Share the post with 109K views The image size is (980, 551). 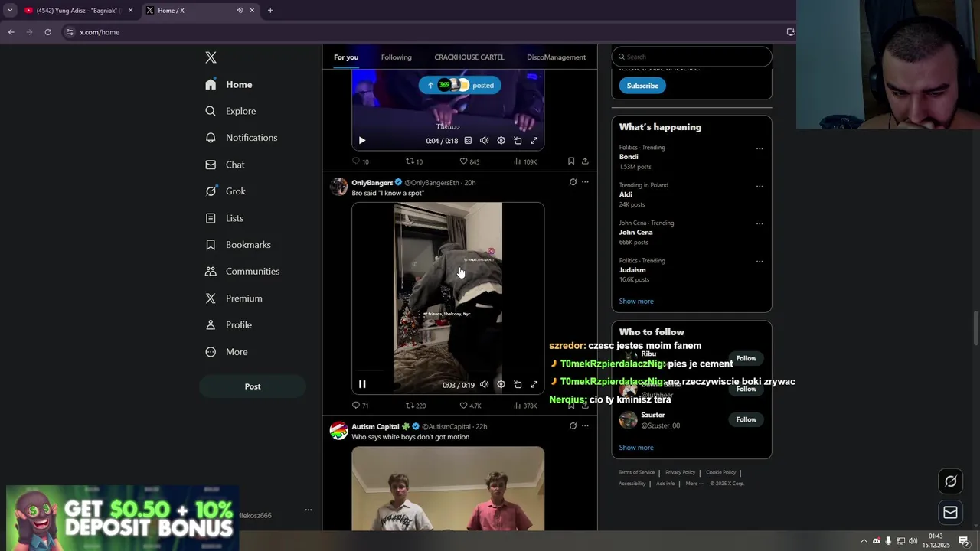pos(585,161)
